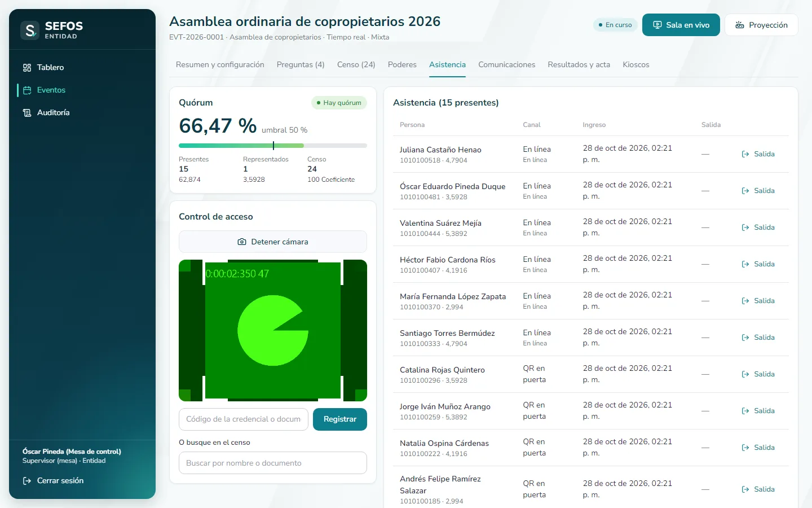Click user name Óscar Pineda (Mesa de control)
Screen dimensions: 812x508
72,452
